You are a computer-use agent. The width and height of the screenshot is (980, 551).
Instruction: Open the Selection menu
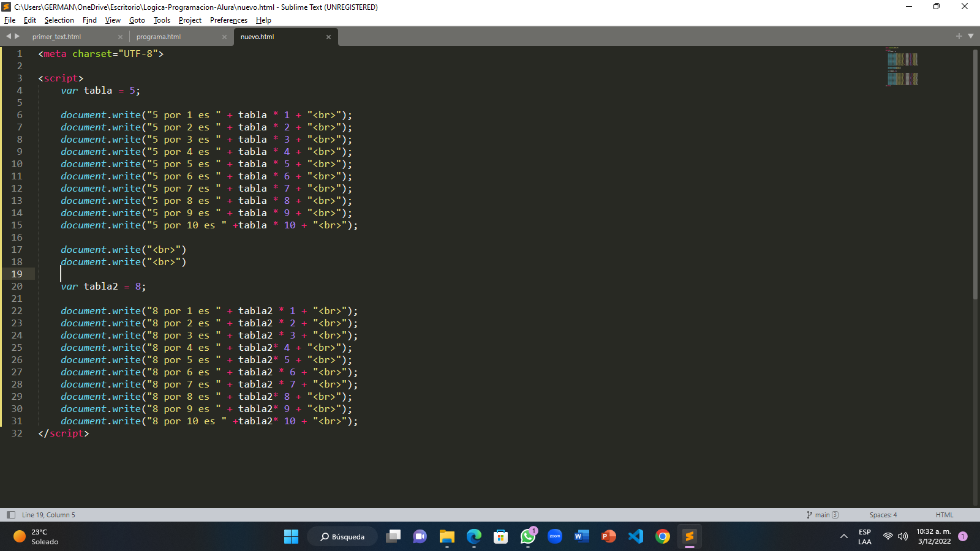[59, 20]
